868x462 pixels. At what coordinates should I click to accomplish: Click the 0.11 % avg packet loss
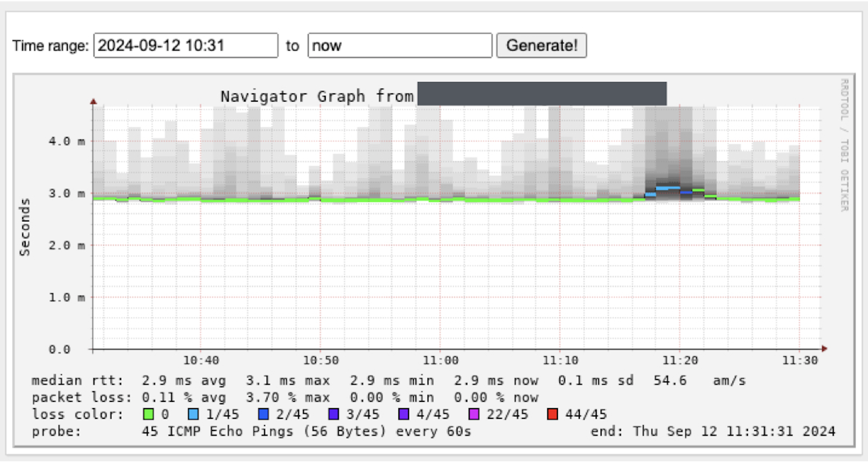click(184, 397)
